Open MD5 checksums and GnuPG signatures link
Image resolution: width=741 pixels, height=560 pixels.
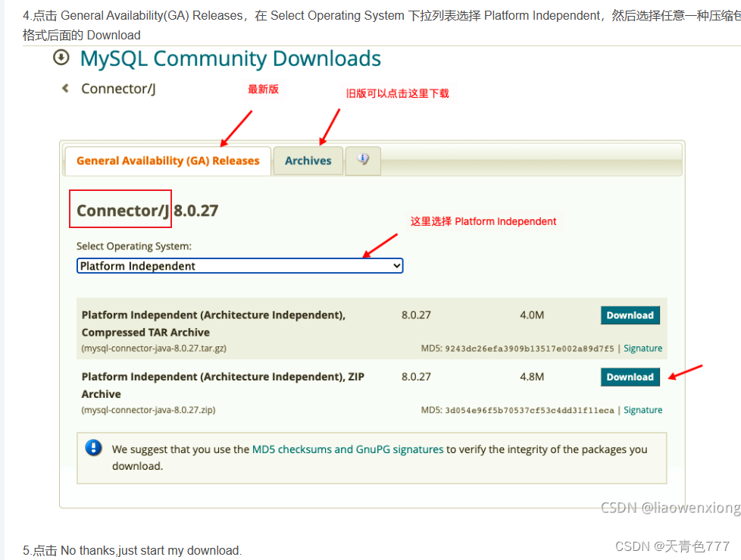click(x=348, y=449)
